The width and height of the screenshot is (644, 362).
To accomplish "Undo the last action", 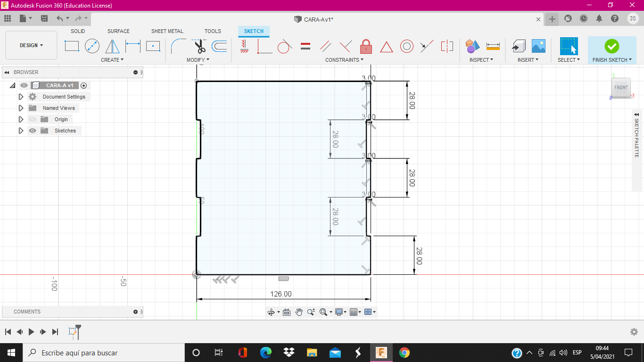I will [x=59, y=18].
